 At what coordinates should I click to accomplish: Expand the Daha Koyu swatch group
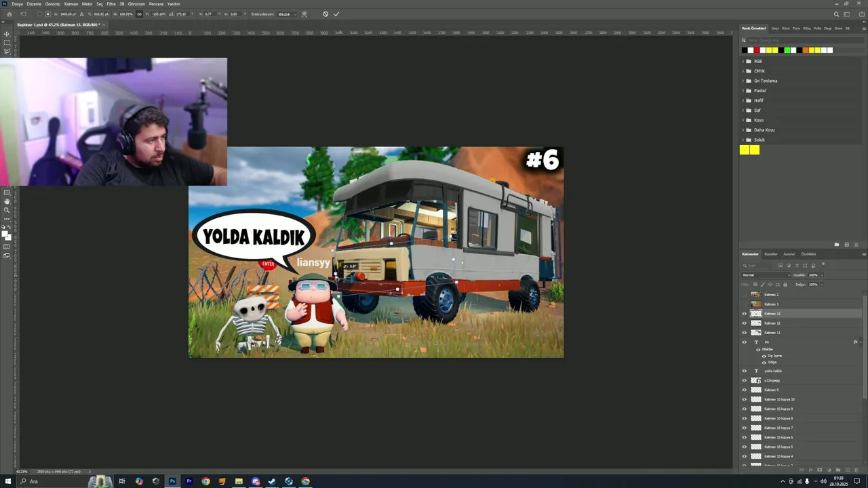tap(743, 129)
